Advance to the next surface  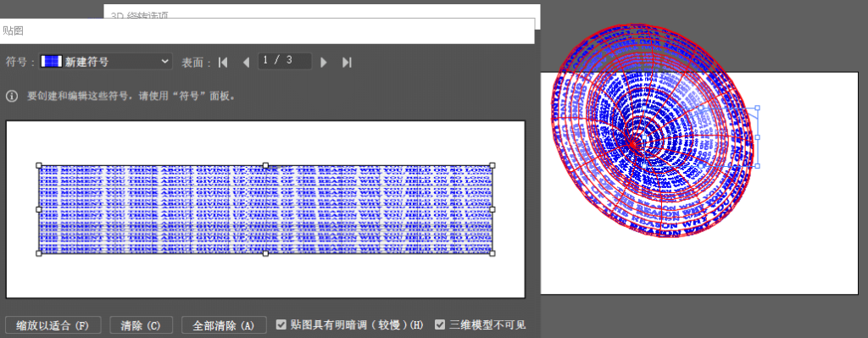tap(324, 63)
